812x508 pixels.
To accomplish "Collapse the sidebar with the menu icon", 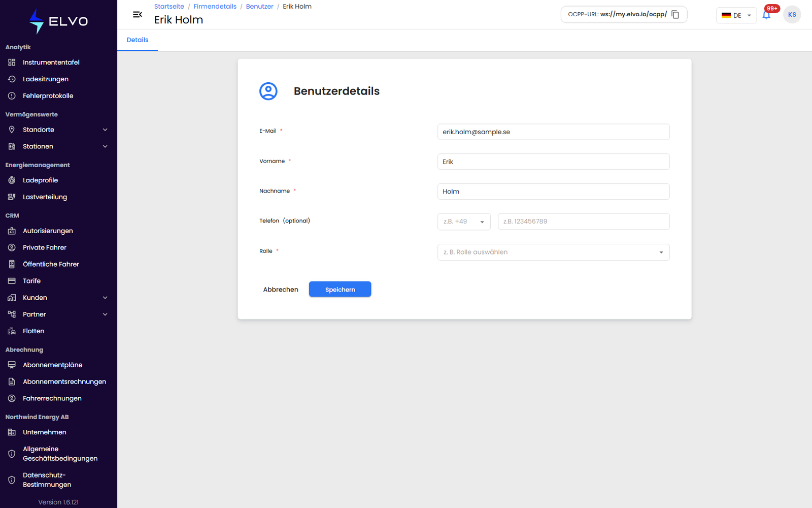I will (x=137, y=15).
